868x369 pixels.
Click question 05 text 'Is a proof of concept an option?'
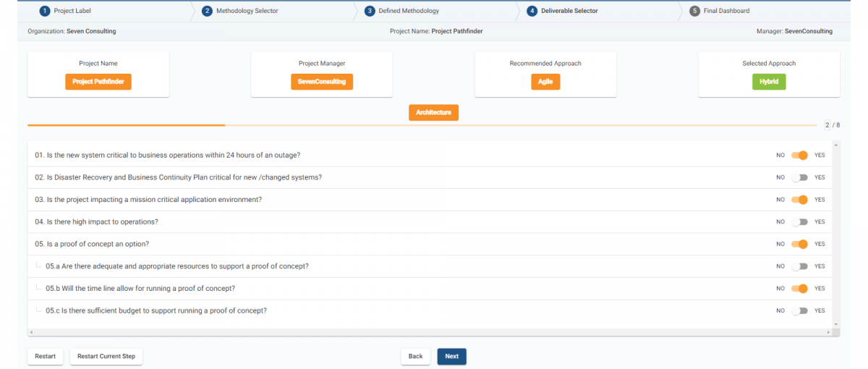click(92, 244)
